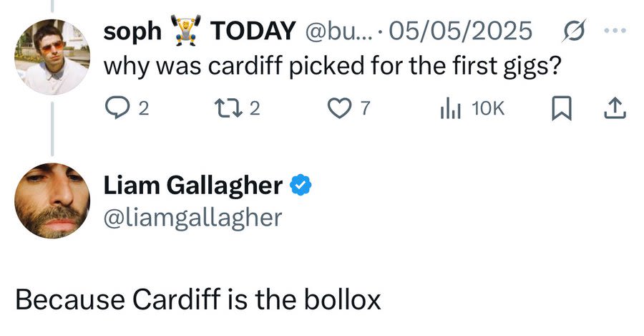Viewport: 644px width, 336px height.
Task: Click the reply speech bubble icon
Action: click(x=116, y=108)
